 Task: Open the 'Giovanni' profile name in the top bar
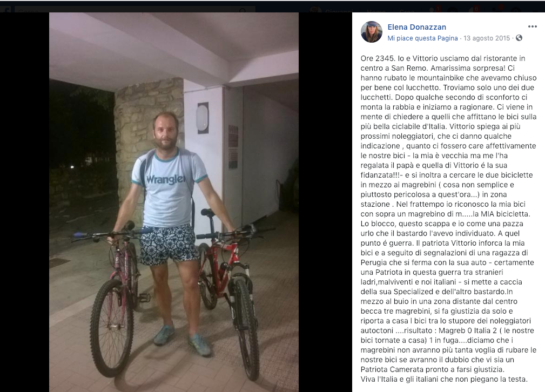[339, 11]
